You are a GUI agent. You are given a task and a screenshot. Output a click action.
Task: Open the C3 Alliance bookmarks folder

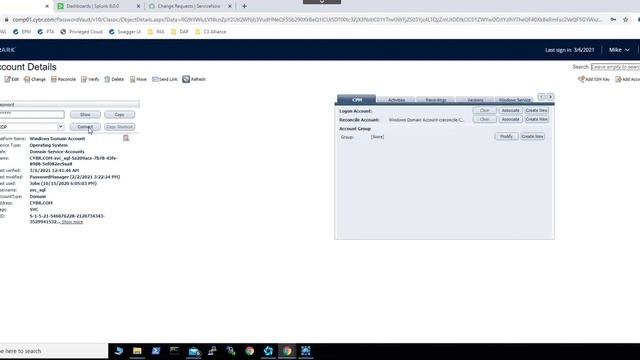tap(211, 32)
